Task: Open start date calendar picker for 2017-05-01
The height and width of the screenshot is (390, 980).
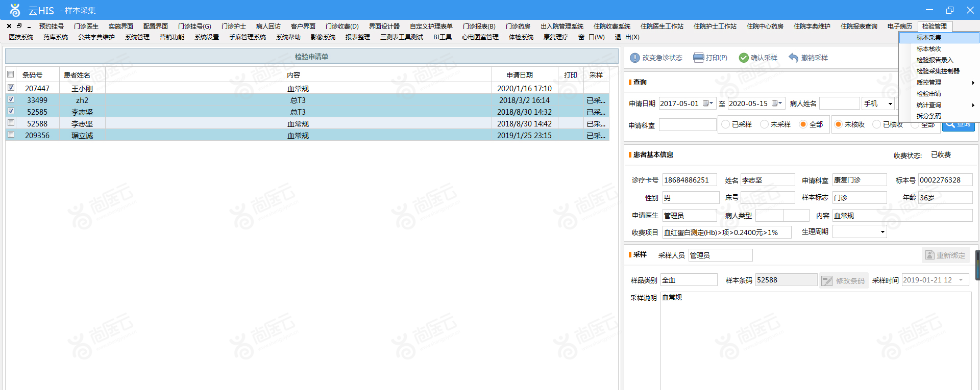Action: pyautogui.click(x=708, y=103)
